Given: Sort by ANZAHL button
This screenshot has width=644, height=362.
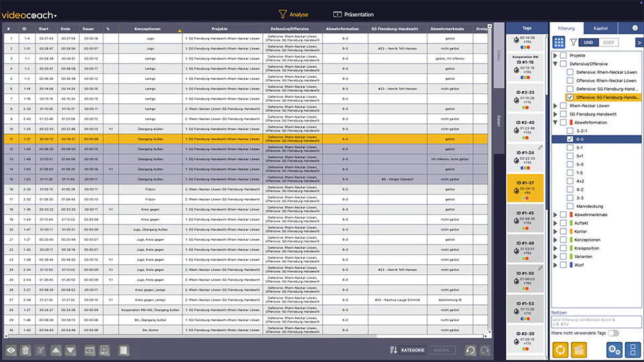Looking at the screenshot, I should click(x=441, y=350).
